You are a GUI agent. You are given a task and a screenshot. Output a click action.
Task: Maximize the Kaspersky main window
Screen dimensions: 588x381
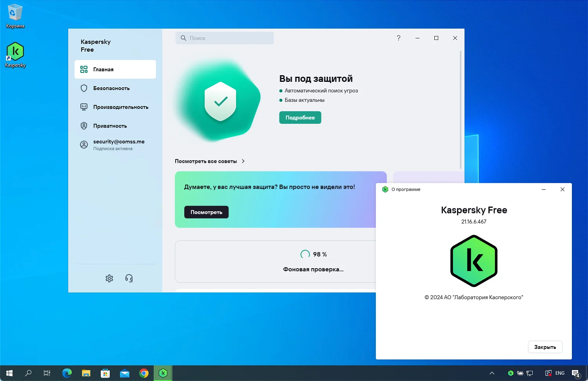pyautogui.click(x=436, y=38)
